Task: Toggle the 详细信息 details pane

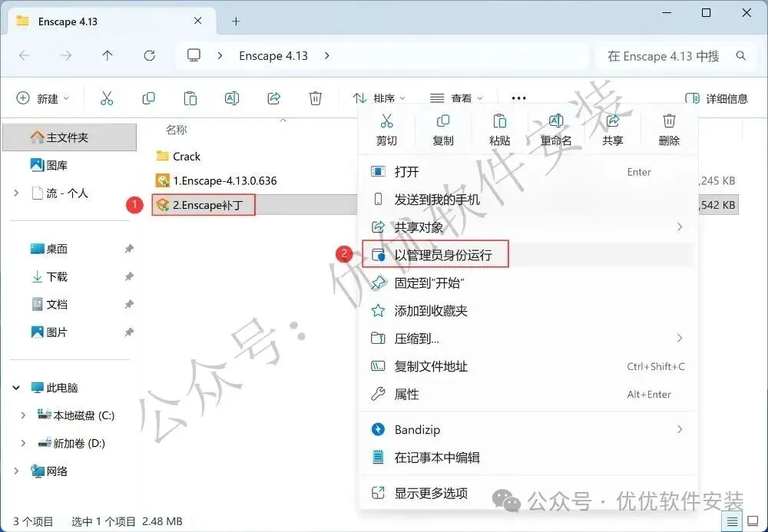Action: coord(717,98)
